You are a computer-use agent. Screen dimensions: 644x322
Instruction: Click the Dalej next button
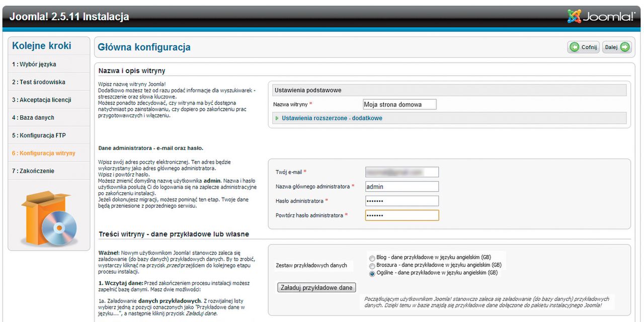click(617, 47)
